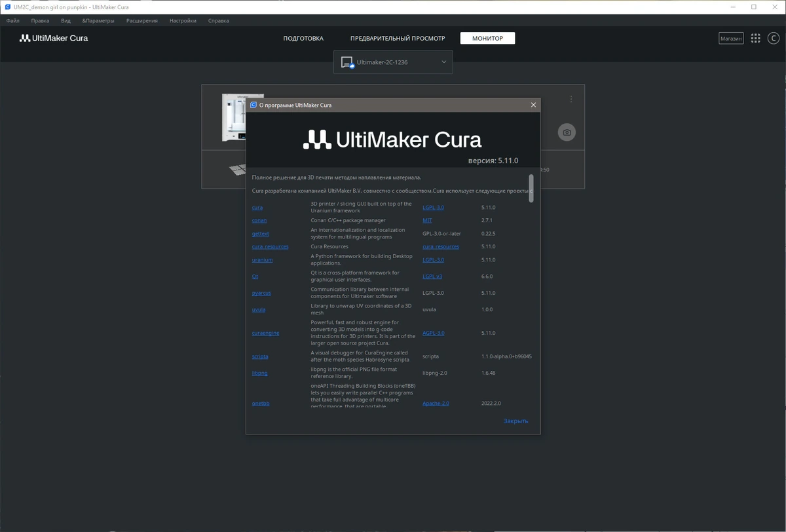Image resolution: width=786 pixels, height=532 pixels.
Task: Click the camera button on printer card
Action: pyautogui.click(x=567, y=132)
